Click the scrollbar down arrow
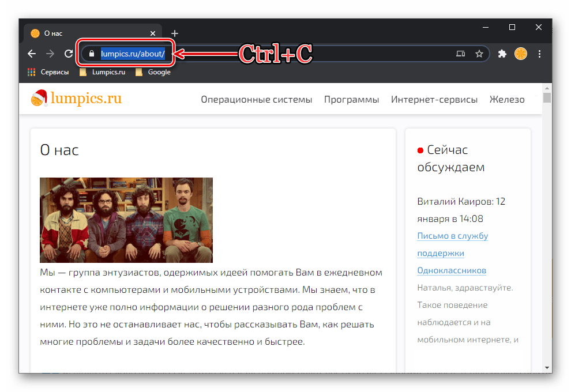 [547, 368]
